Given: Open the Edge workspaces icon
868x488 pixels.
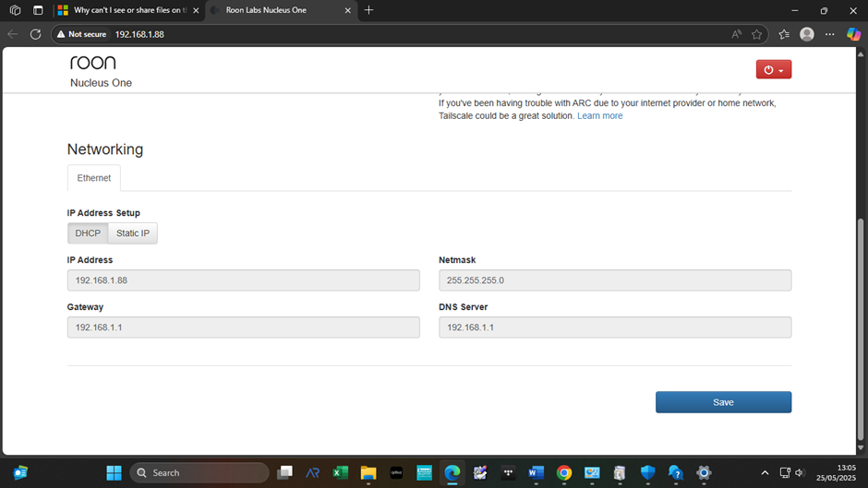Looking at the screenshot, I should 16,10.
